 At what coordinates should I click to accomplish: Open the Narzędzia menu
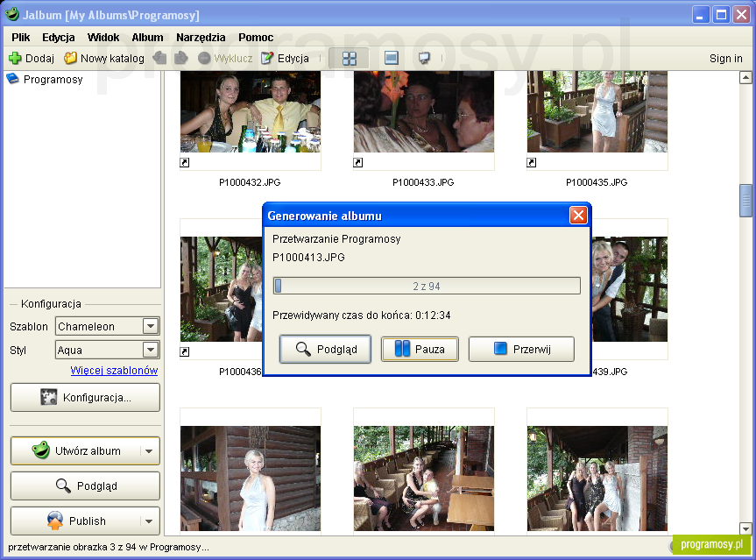pos(201,38)
